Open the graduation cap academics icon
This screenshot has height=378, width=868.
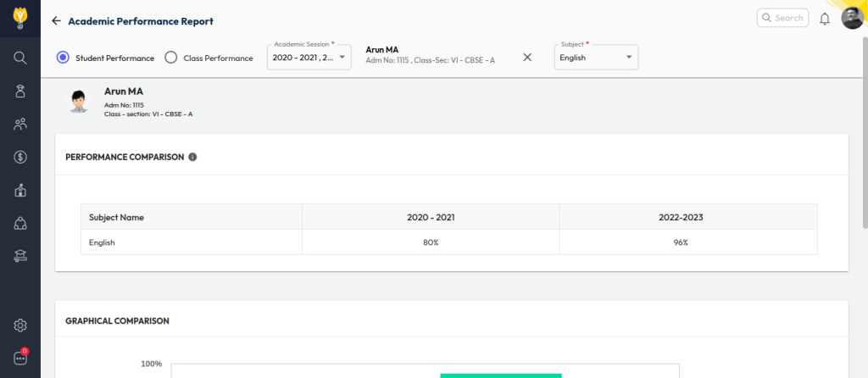click(x=20, y=256)
